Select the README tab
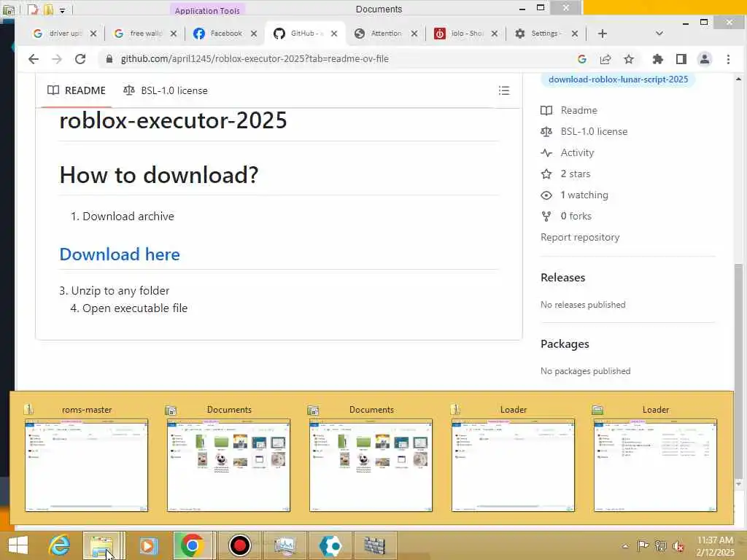Screen dimensions: 747x560 76,90
